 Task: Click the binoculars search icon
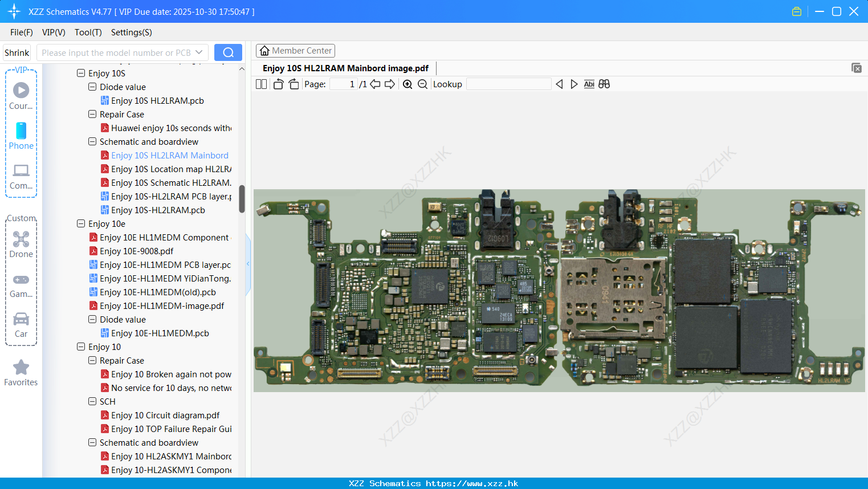(x=604, y=84)
